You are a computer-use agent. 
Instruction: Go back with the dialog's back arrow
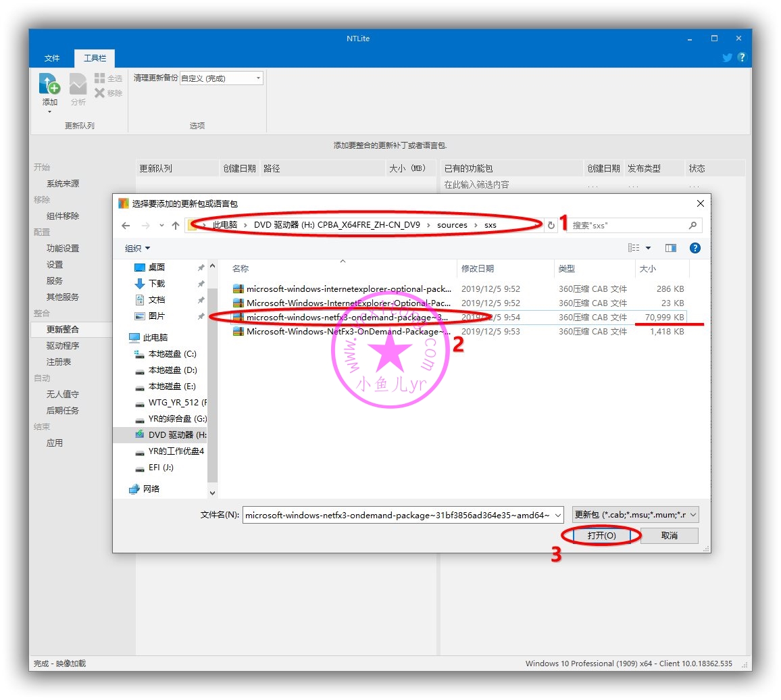126,226
